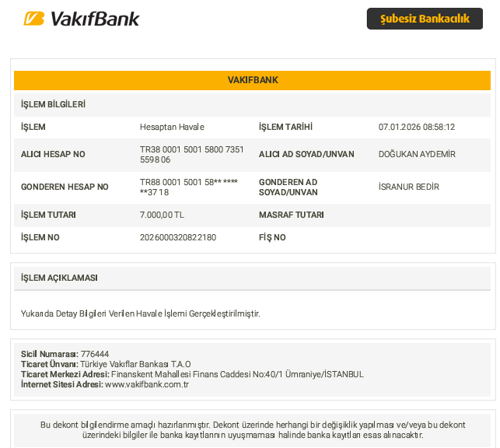
Task: Click the İŞLEM TARİHİ label
Action: click(x=285, y=127)
